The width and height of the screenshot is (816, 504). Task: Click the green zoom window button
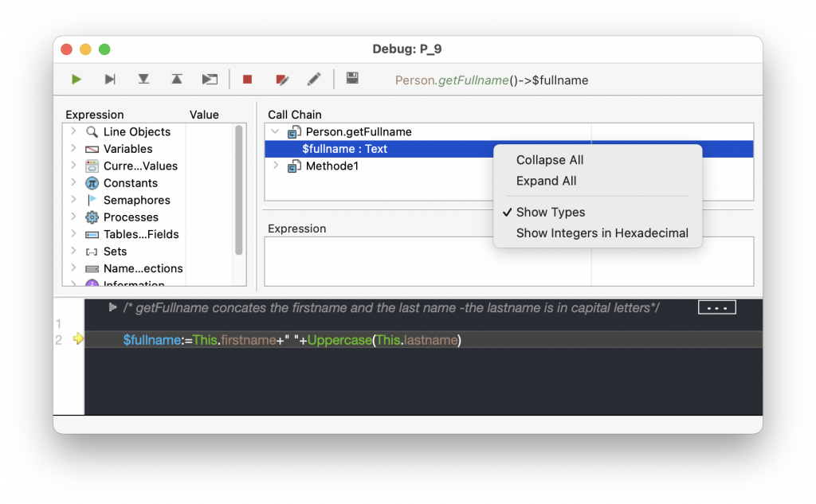point(104,49)
